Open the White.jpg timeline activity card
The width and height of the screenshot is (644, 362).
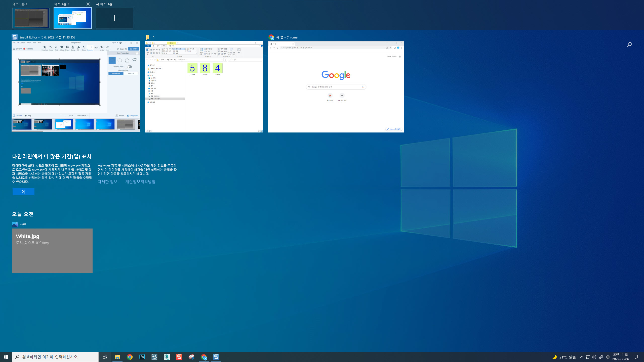(52, 250)
